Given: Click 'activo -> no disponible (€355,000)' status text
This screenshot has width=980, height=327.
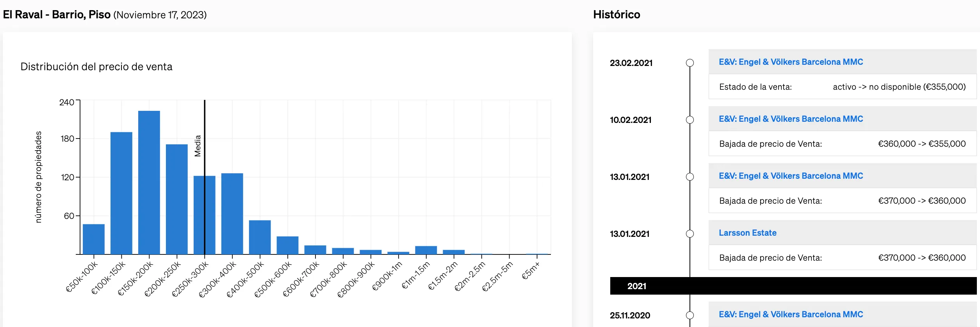Looking at the screenshot, I should click(899, 87).
